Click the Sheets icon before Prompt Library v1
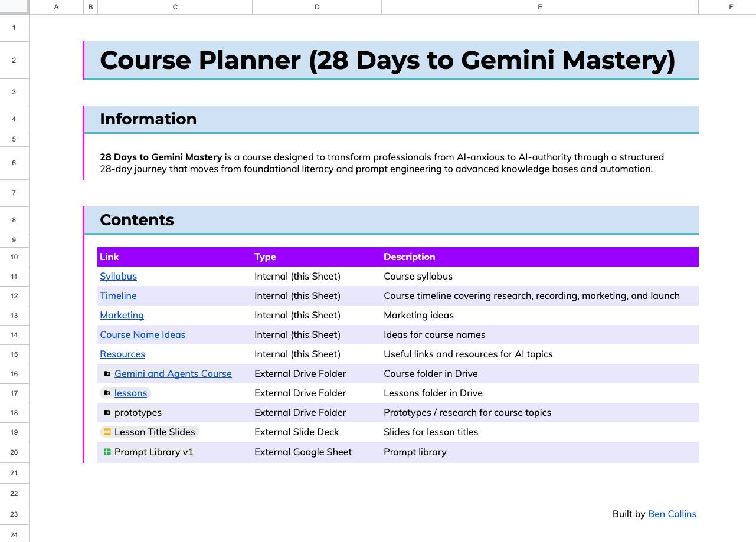 click(x=107, y=452)
